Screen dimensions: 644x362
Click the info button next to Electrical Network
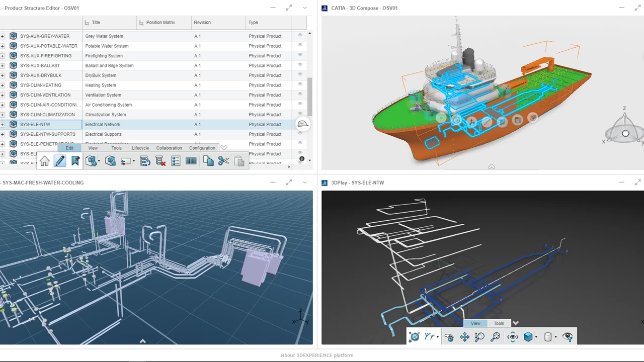(x=302, y=159)
